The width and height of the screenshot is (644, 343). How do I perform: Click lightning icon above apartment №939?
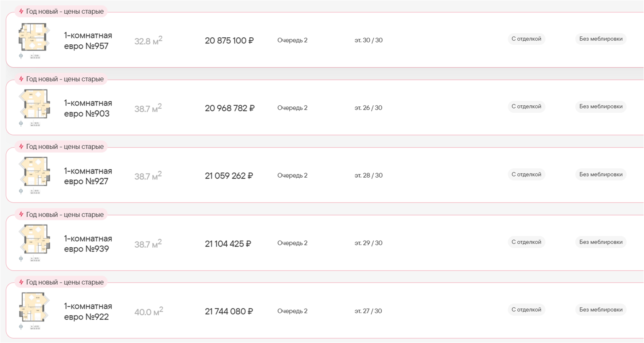(21, 214)
